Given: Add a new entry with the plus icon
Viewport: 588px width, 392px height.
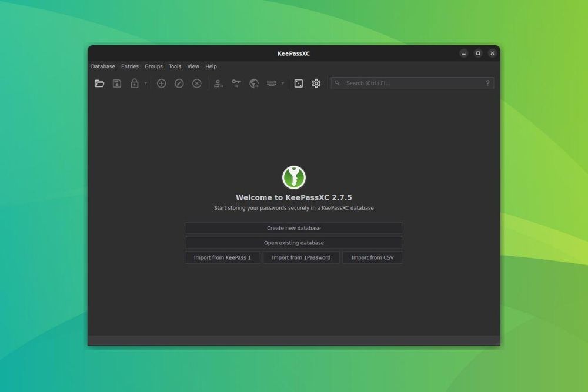Looking at the screenshot, I should (162, 83).
